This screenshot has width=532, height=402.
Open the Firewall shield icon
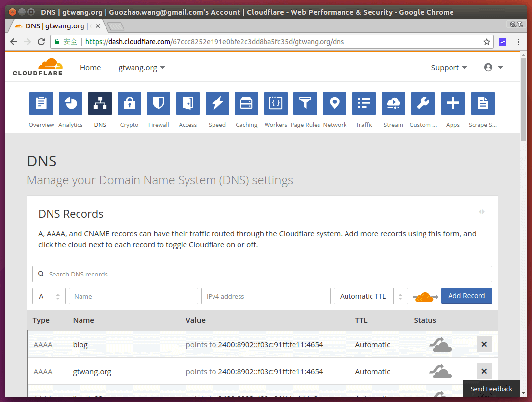pyautogui.click(x=159, y=103)
